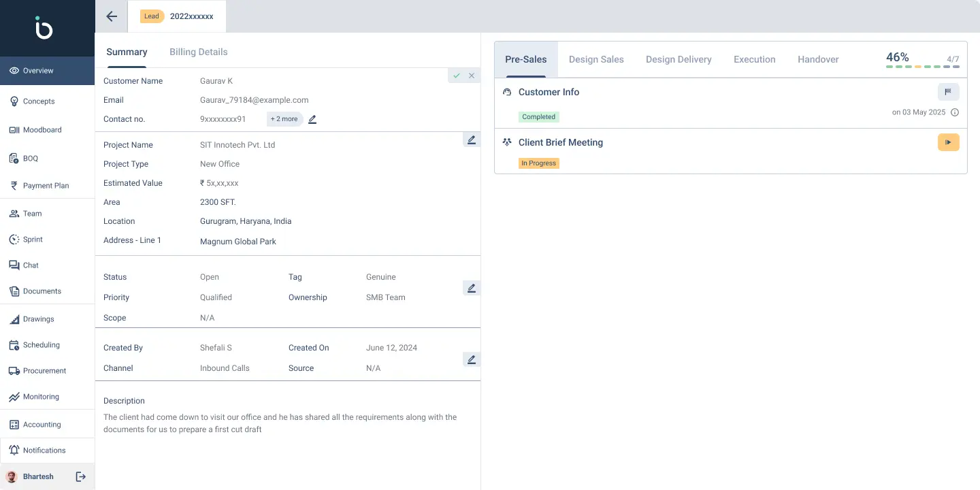The height and width of the screenshot is (490, 980).
Task: Open the Accounting section
Action: coord(47,425)
